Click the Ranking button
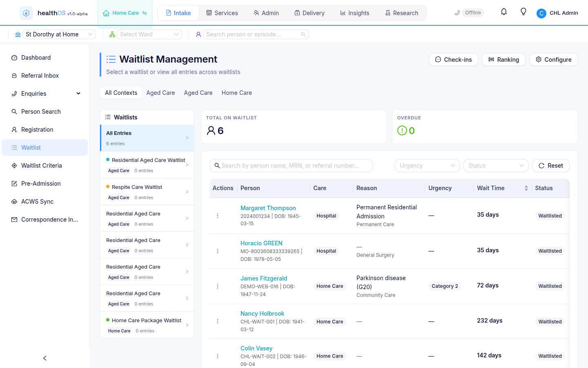Image resolution: width=588 pixels, height=368 pixels. click(x=504, y=59)
